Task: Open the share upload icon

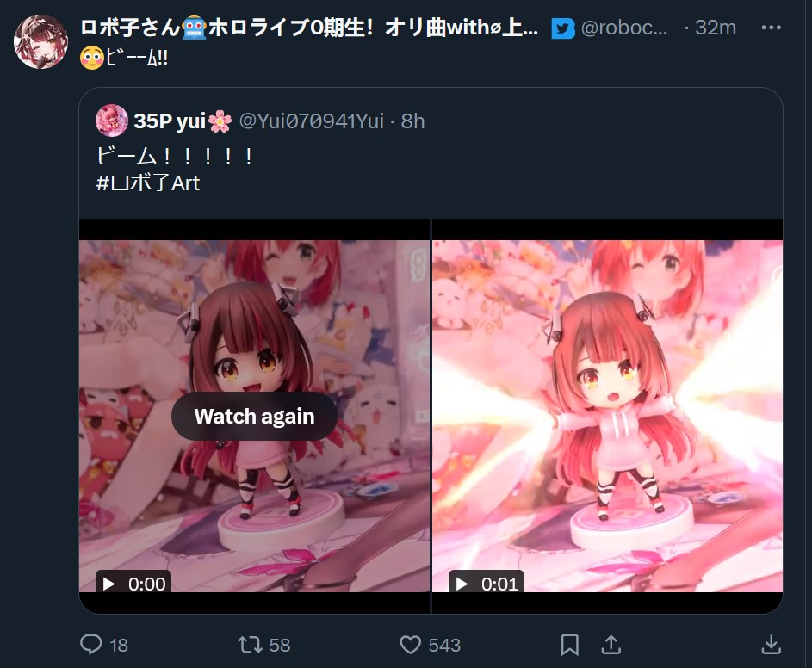Action: [611, 645]
